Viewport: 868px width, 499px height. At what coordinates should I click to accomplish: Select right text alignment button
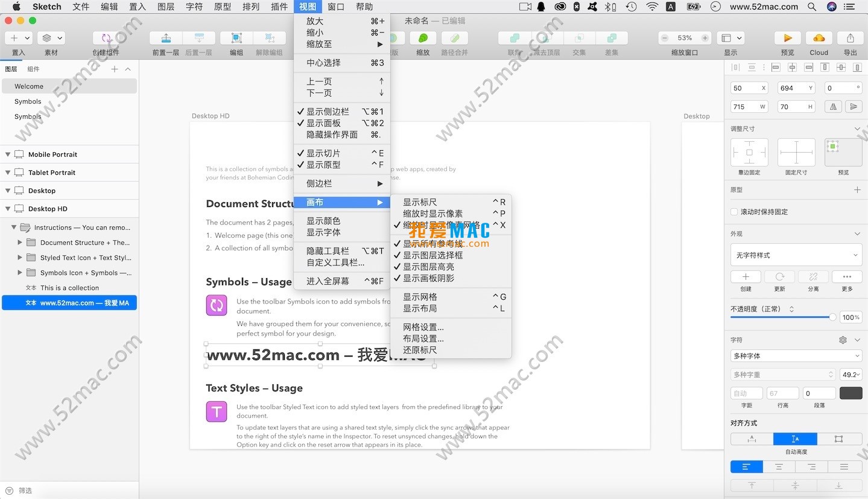click(812, 467)
